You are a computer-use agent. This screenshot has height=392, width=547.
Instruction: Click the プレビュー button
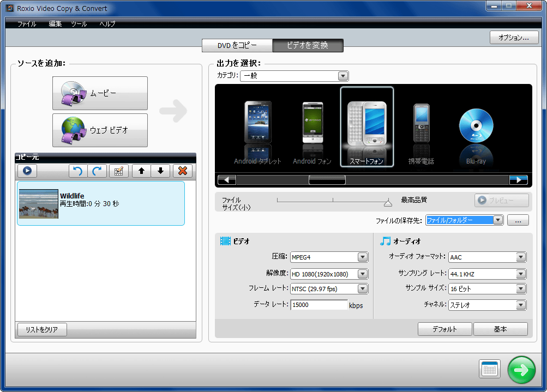click(502, 200)
